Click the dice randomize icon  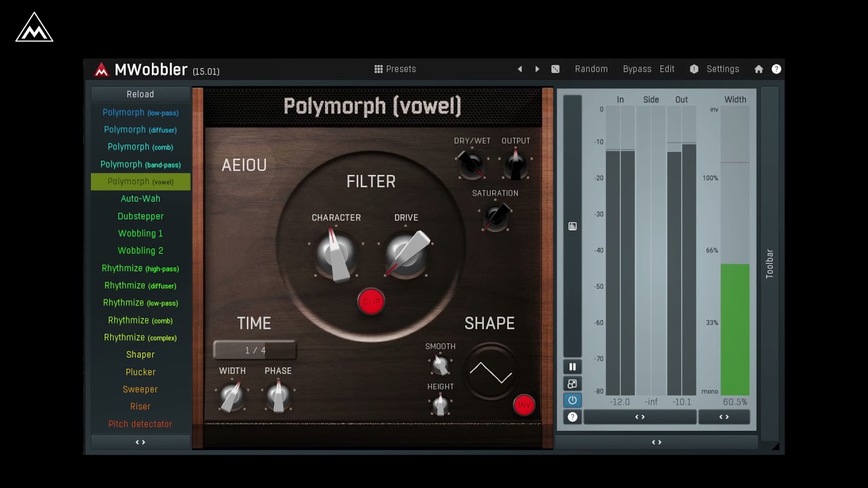click(555, 69)
